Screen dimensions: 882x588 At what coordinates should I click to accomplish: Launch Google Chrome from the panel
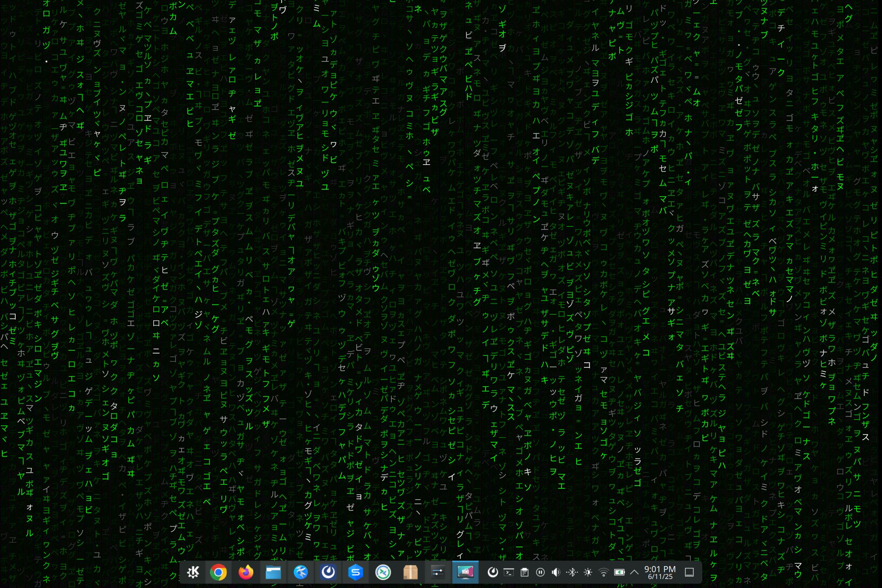click(x=219, y=572)
